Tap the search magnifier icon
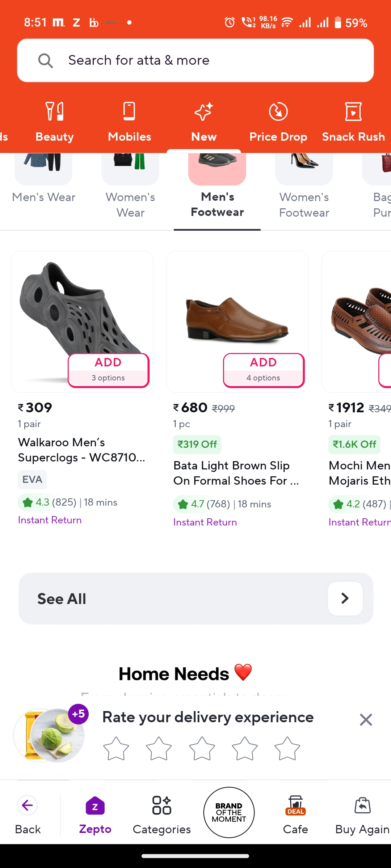 pyautogui.click(x=46, y=60)
